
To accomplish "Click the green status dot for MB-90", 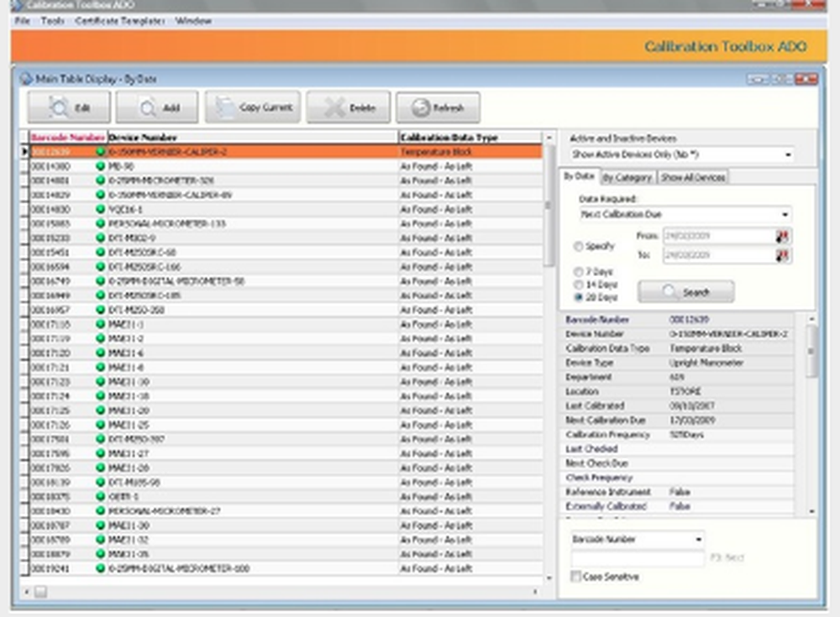I will point(100,166).
